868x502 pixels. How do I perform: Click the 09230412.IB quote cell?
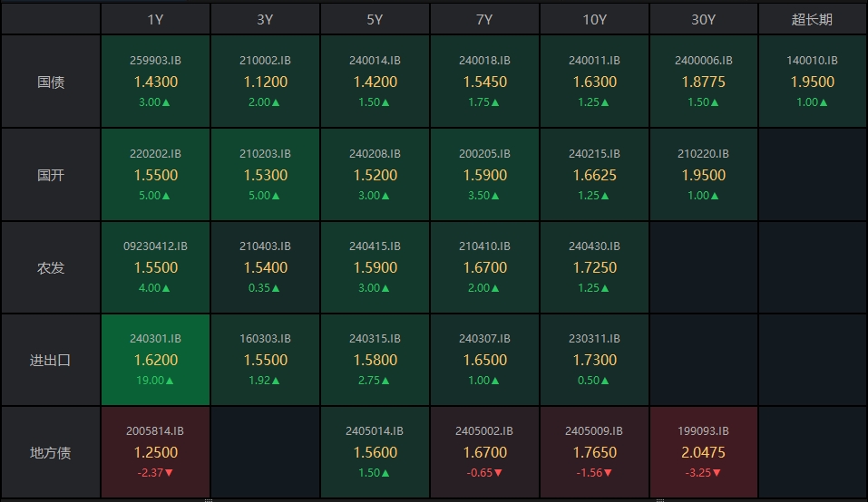[155, 268]
